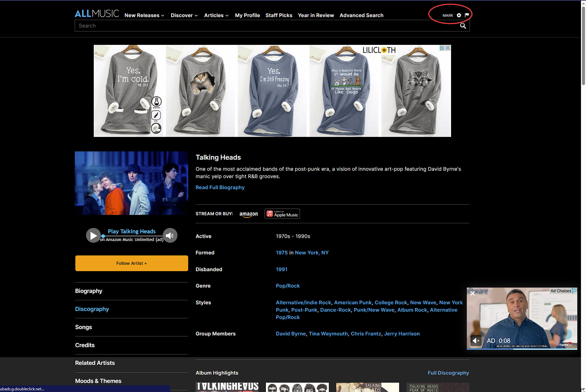Click the flag icon in top header
The height and width of the screenshot is (392, 586).
(x=467, y=15)
